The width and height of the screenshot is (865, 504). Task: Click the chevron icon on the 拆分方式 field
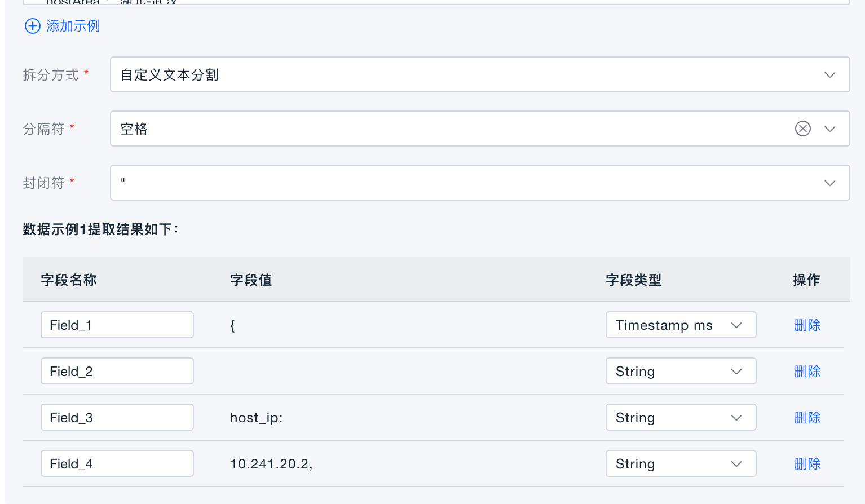[829, 74]
